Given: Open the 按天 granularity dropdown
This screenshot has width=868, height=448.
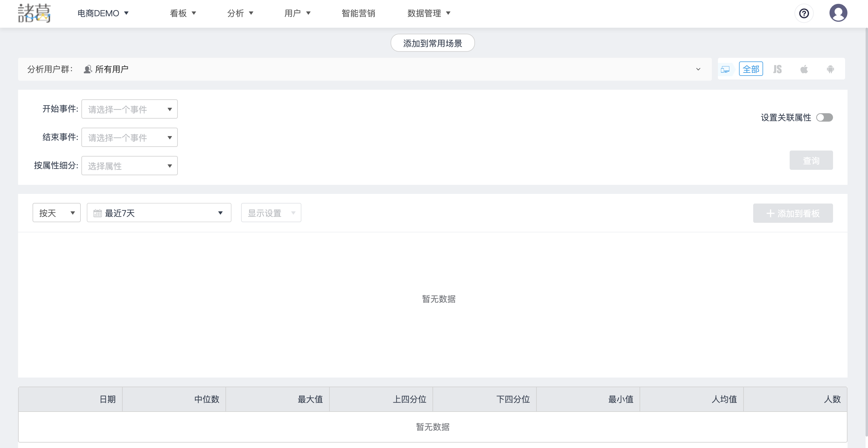Looking at the screenshot, I should click(x=57, y=213).
